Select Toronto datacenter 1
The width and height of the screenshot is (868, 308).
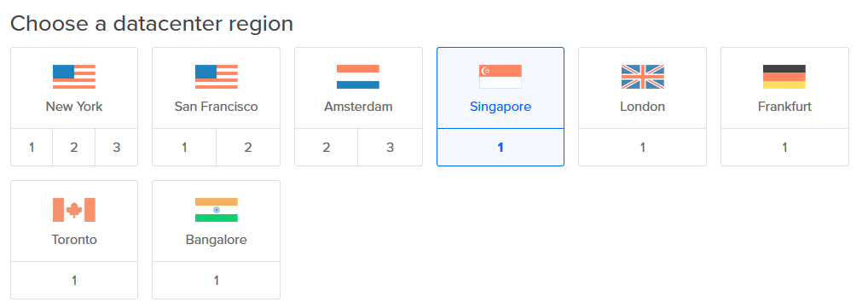pos(74,281)
